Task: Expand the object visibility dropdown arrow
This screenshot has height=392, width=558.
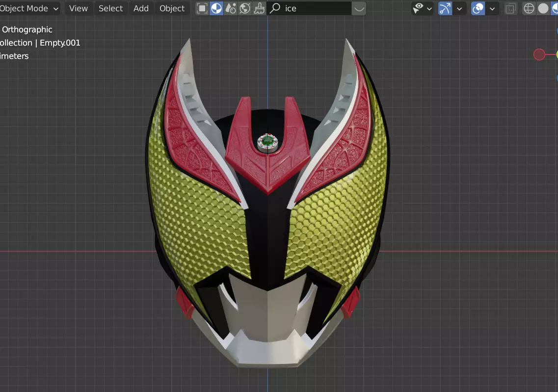Action: (429, 8)
